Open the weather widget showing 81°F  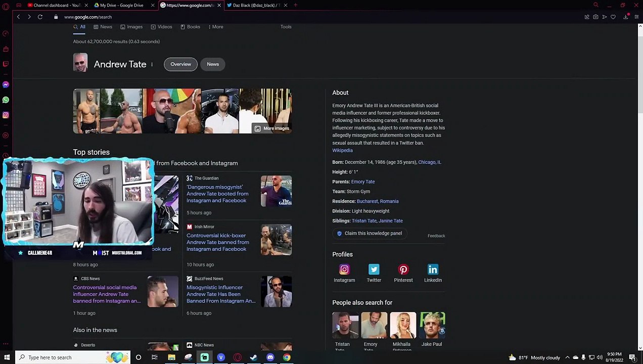coord(534,357)
